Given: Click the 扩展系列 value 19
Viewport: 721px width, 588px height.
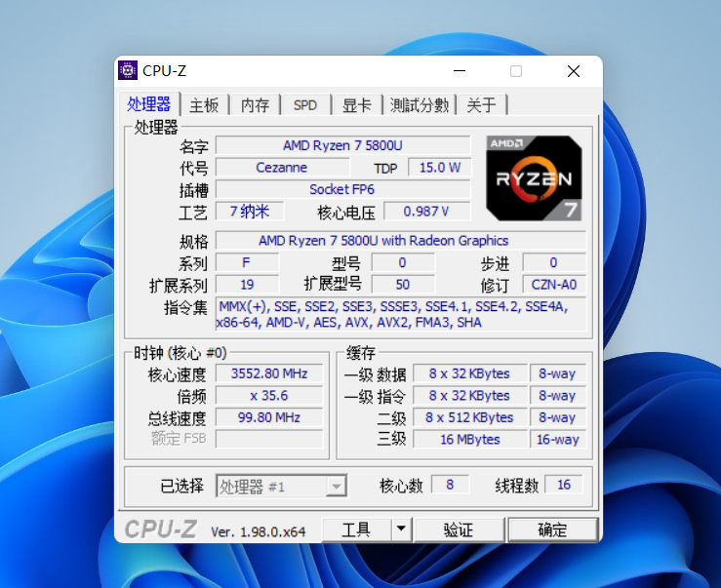Looking at the screenshot, I should click(x=247, y=285).
